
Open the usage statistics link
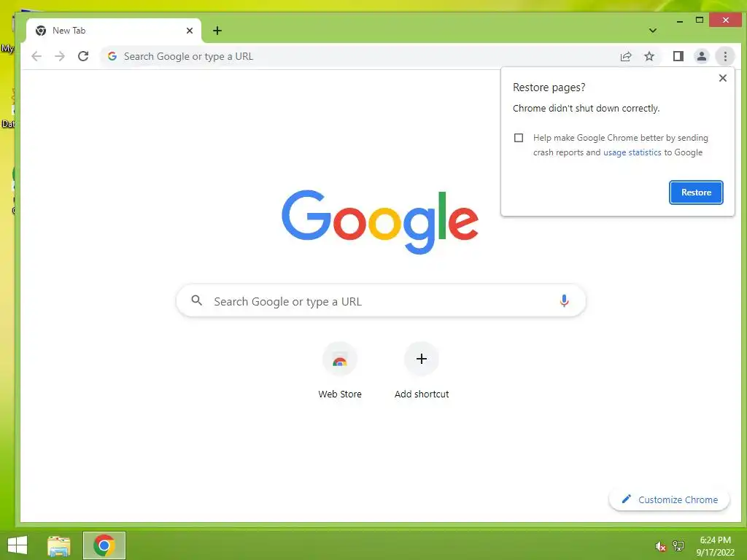pyautogui.click(x=632, y=152)
